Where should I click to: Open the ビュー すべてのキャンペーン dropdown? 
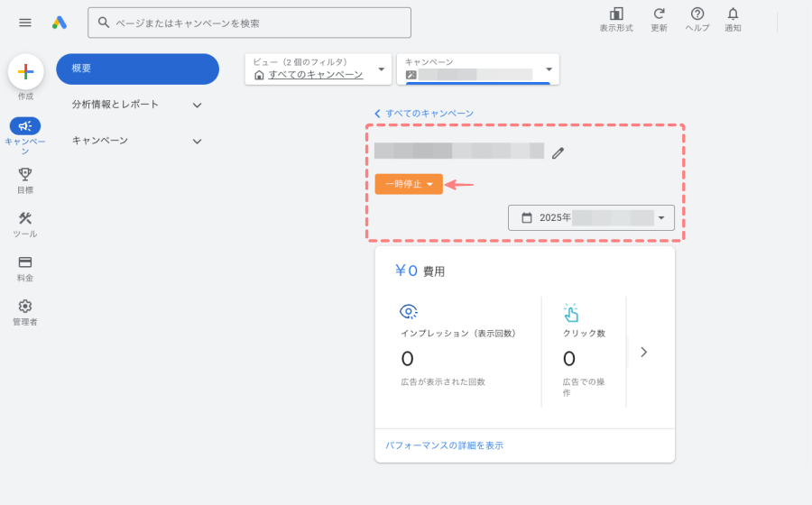click(x=318, y=69)
